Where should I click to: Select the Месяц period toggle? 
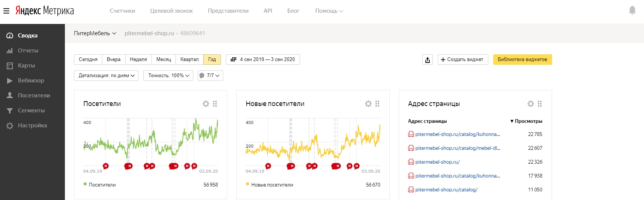coord(164,60)
